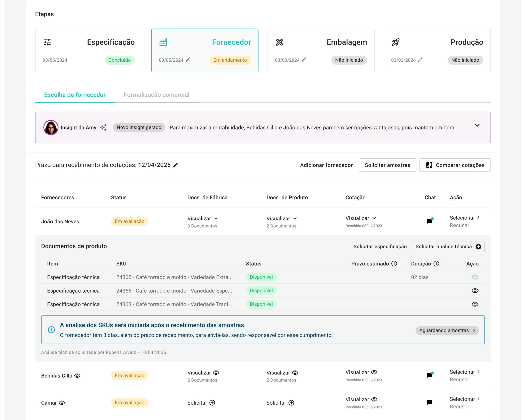Click the blue info icon in samples notice

coord(51,330)
